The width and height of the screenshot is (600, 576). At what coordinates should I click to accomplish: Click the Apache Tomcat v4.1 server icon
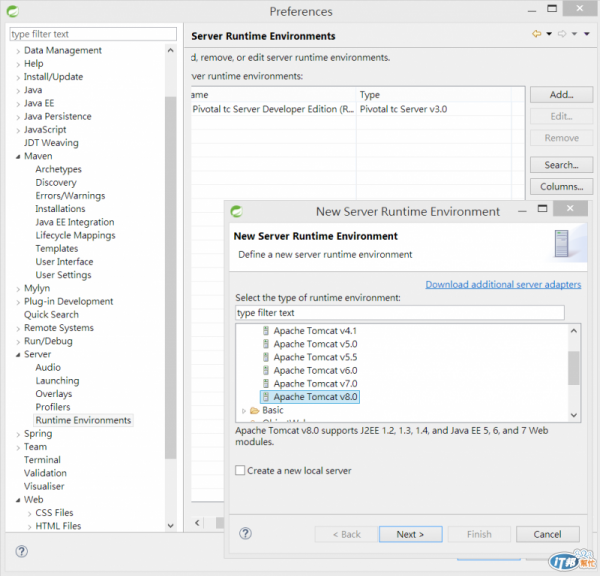(266, 331)
